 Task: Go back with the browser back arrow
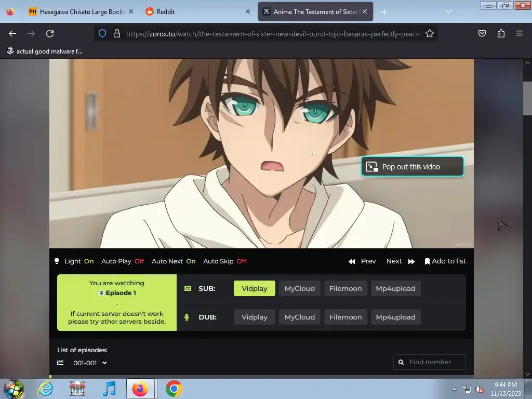[x=12, y=34]
